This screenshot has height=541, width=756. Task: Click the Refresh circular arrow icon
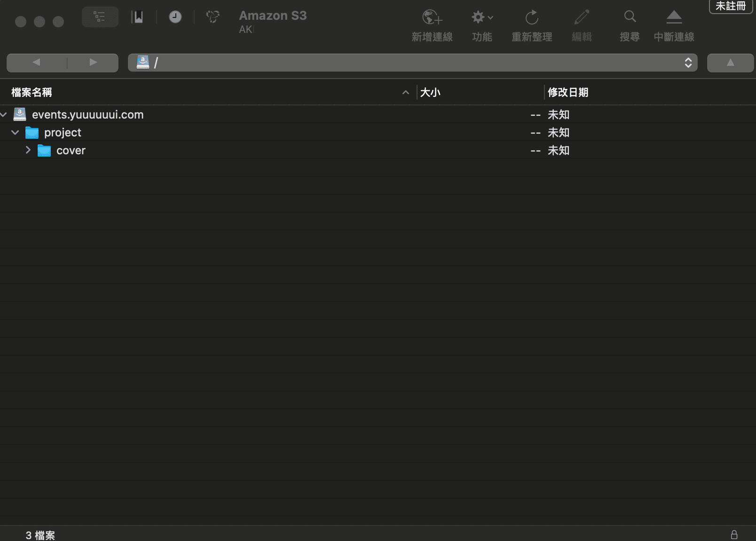tap(531, 18)
